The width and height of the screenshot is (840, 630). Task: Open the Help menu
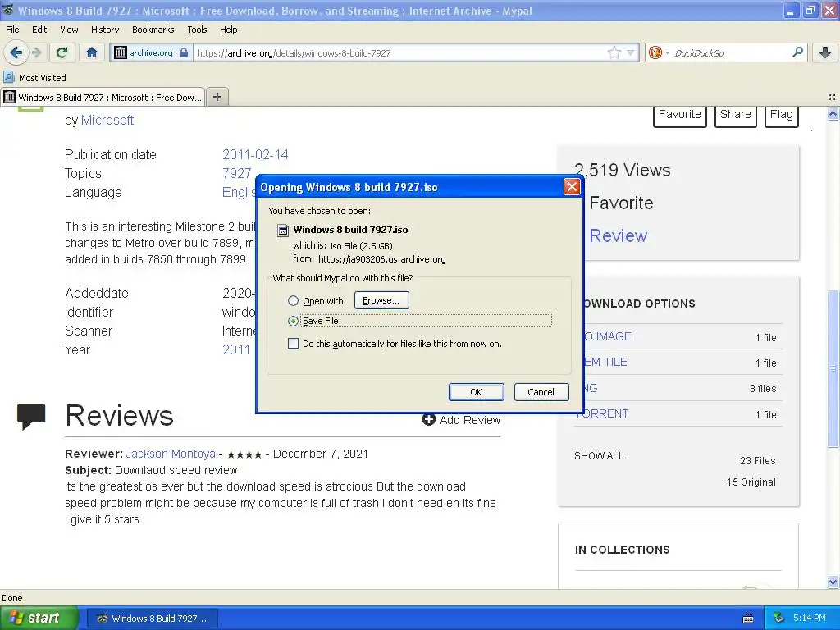tap(228, 30)
